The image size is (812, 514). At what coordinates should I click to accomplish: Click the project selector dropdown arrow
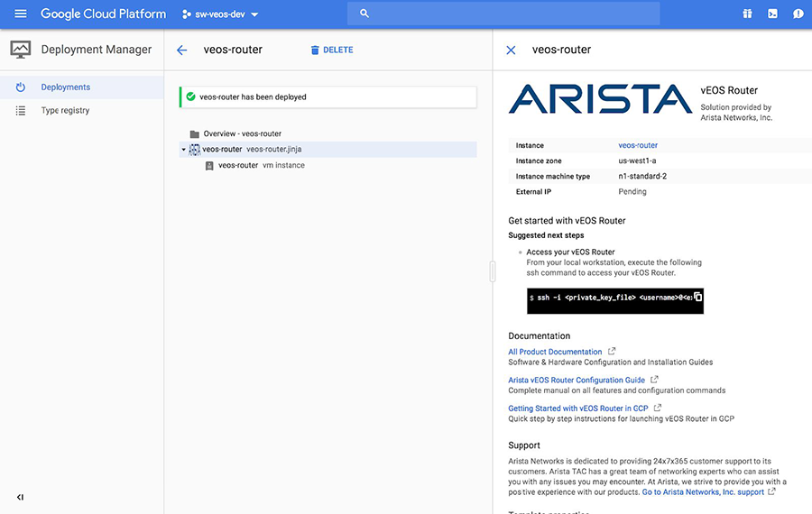click(254, 14)
